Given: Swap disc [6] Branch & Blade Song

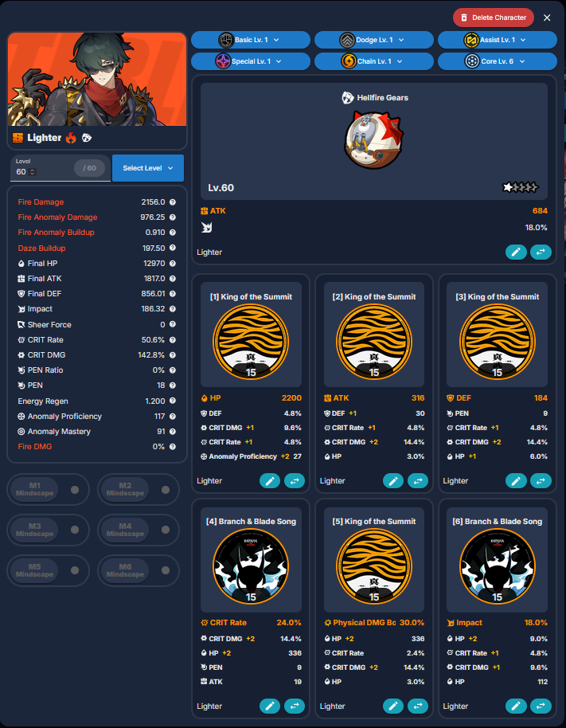Looking at the screenshot, I should [541, 706].
